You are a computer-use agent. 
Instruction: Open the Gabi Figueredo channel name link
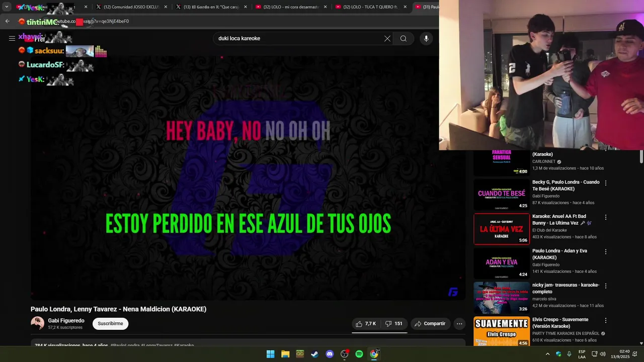pyautogui.click(x=66, y=321)
